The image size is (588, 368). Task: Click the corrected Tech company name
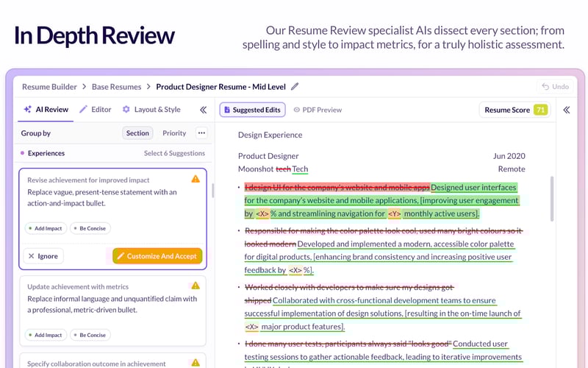pyautogui.click(x=300, y=169)
